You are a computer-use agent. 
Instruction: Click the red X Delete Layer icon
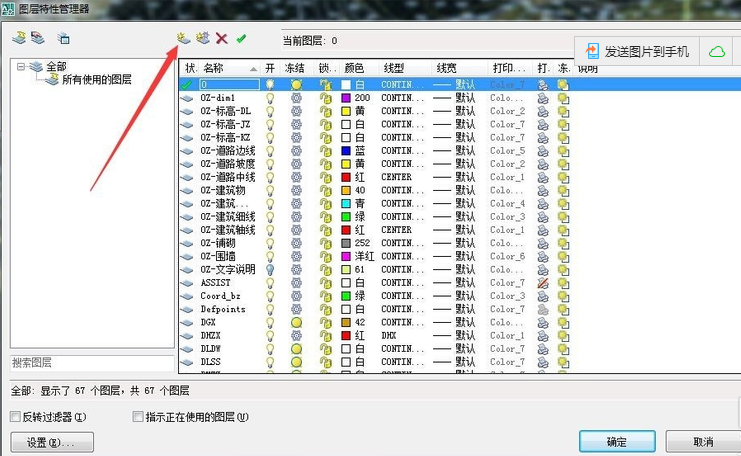click(x=222, y=39)
